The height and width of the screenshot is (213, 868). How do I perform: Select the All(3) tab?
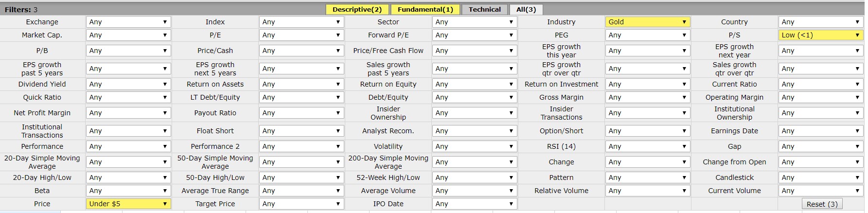(526, 9)
